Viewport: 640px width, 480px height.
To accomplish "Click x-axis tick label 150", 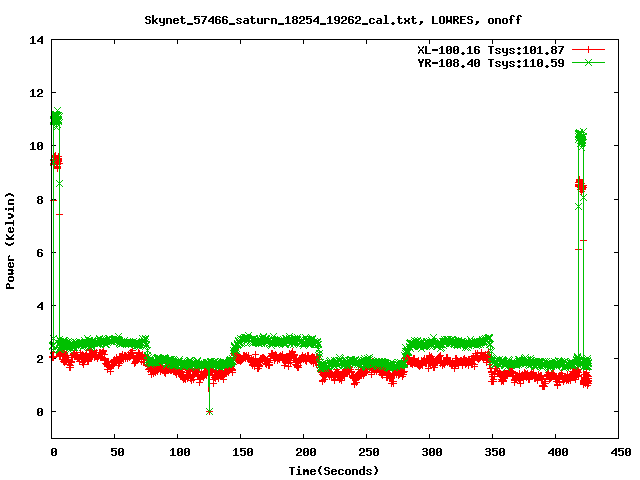I will pyautogui.click(x=243, y=452).
